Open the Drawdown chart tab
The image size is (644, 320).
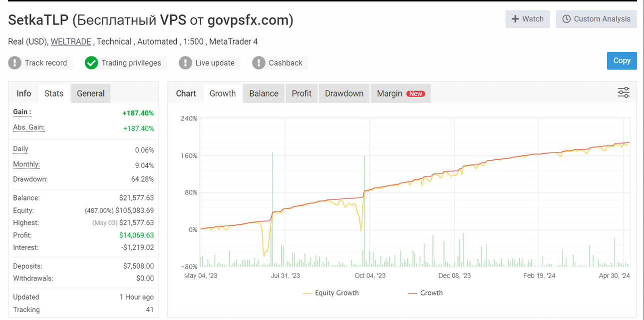point(344,93)
